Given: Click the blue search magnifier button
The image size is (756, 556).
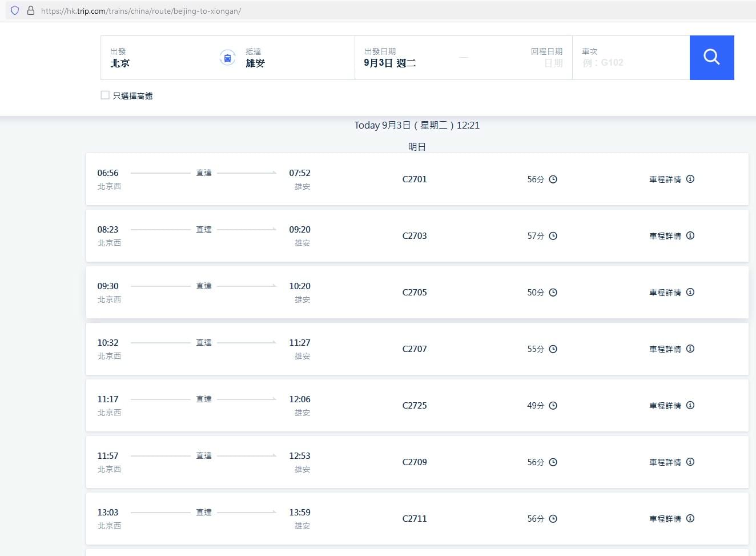Looking at the screenshot, I should tap(711, 58).
